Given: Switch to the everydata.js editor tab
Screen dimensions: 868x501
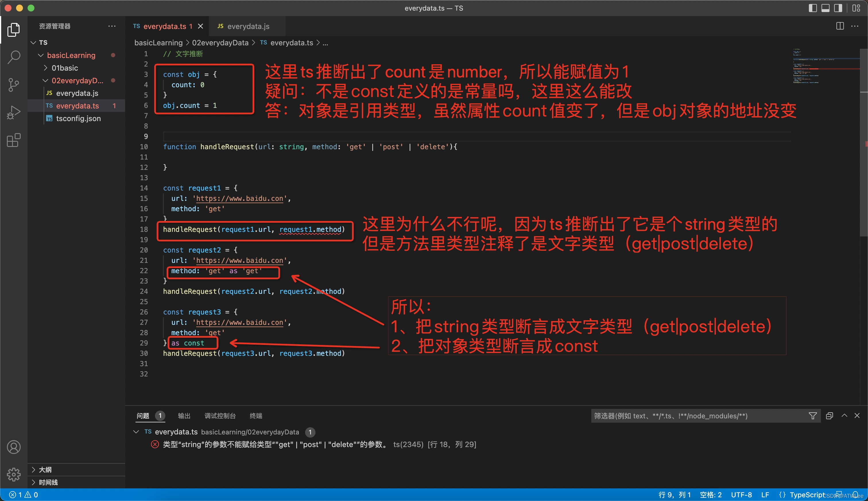Looking at the screenshot, I should 248,26.
